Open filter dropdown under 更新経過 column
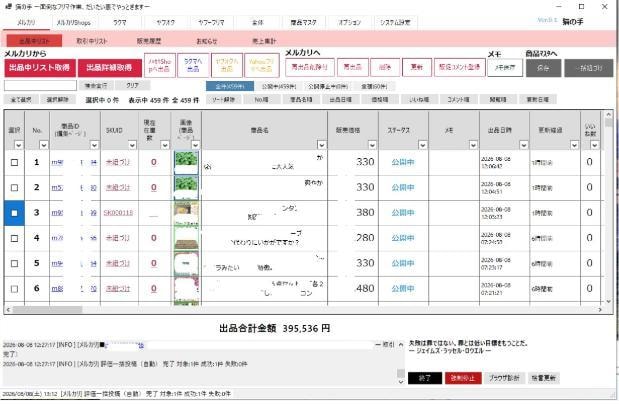 574,145
